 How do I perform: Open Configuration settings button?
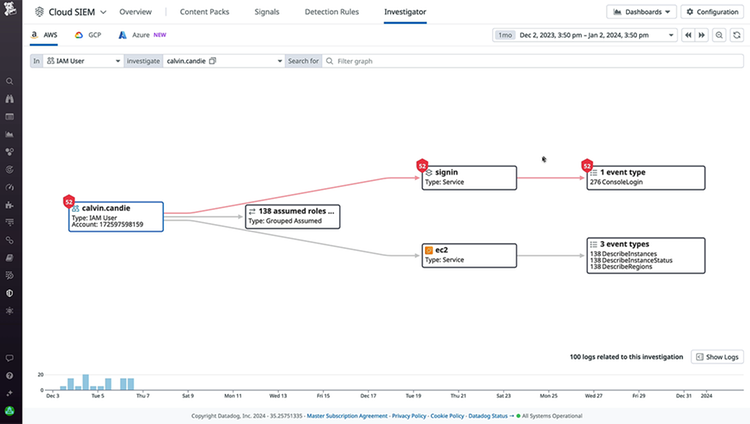point(712,12)
